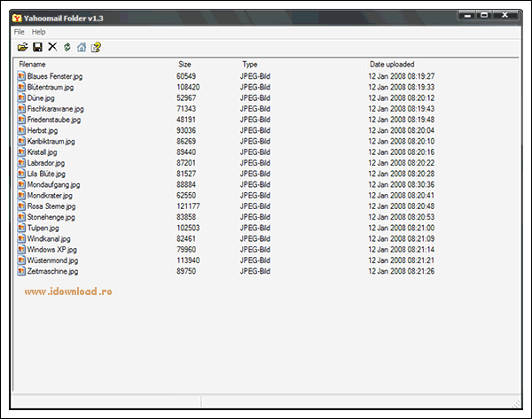This screenshot has width=532, height=419.
Task: Select the Zeitmaschine.jpg entry
Action: coord(53,271)
